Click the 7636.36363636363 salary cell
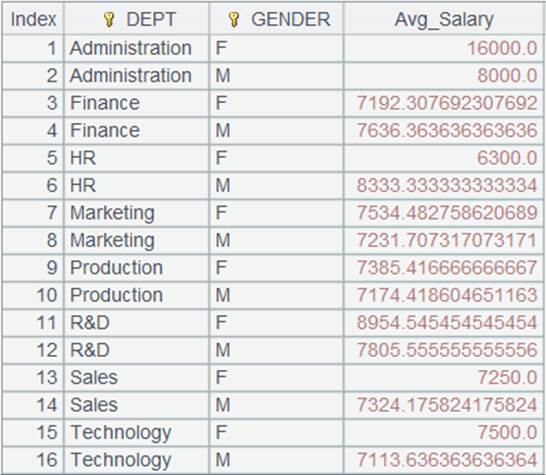The image size is (546, 475). [444, 131]
